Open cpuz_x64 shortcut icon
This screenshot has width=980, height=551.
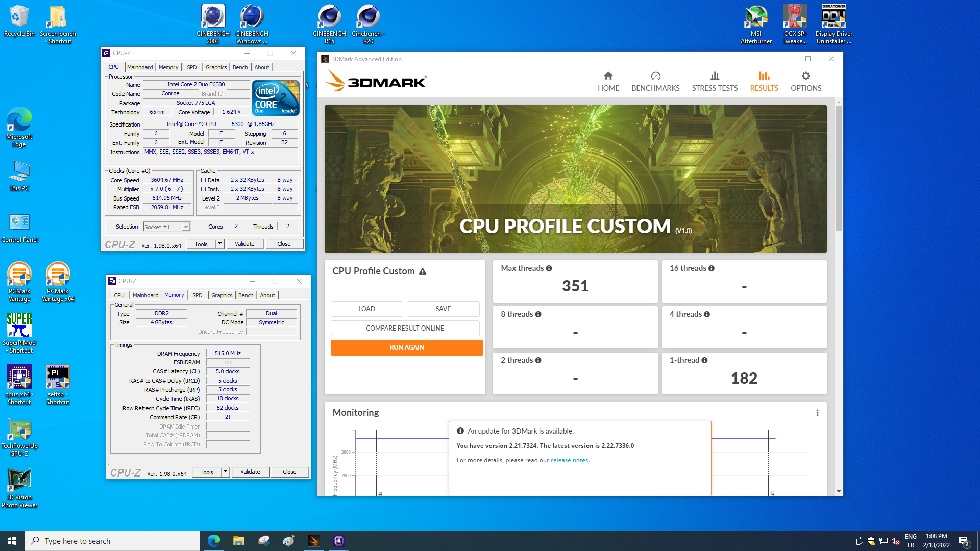pos(19,385)
